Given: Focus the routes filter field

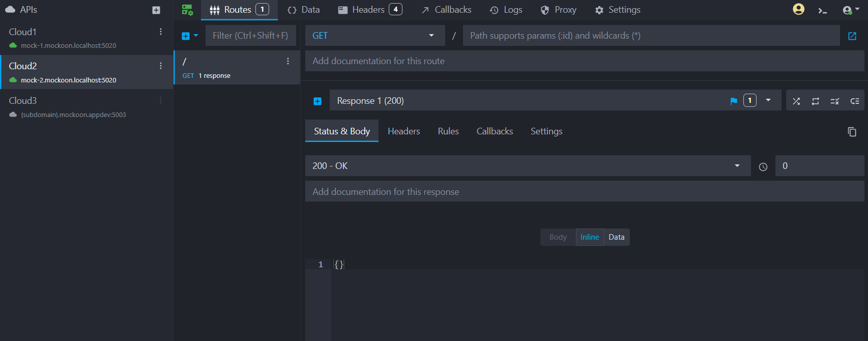Looking at the screenshot, I should click(250, 36).
